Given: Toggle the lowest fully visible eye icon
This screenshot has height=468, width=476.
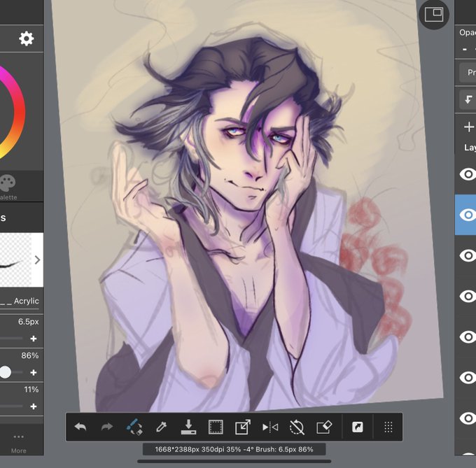Looking at the screenshot, I should tap(468, 418).
